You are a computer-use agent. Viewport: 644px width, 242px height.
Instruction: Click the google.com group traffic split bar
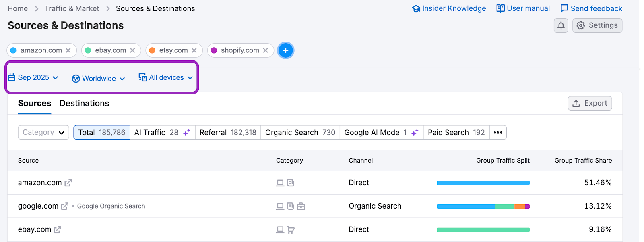point(483,206)
